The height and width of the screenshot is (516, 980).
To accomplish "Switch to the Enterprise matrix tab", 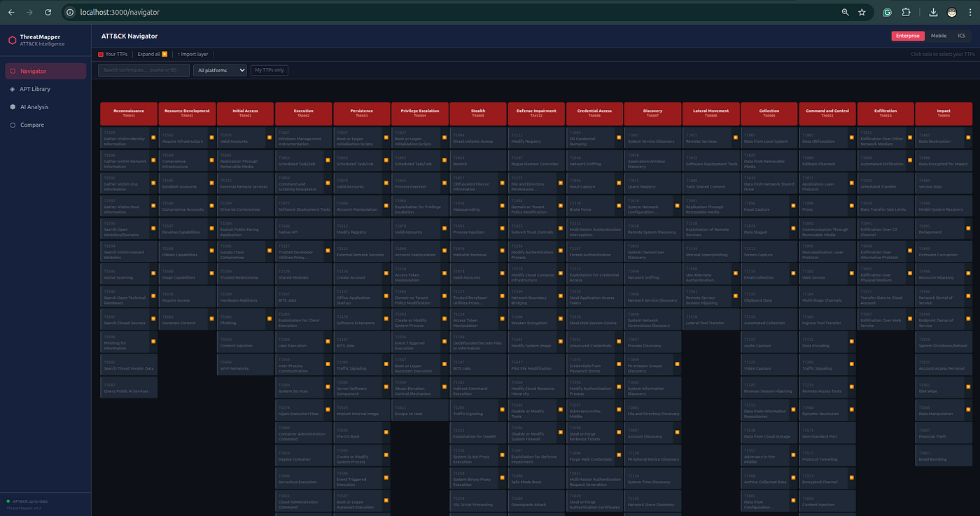I will coord(908,36).
